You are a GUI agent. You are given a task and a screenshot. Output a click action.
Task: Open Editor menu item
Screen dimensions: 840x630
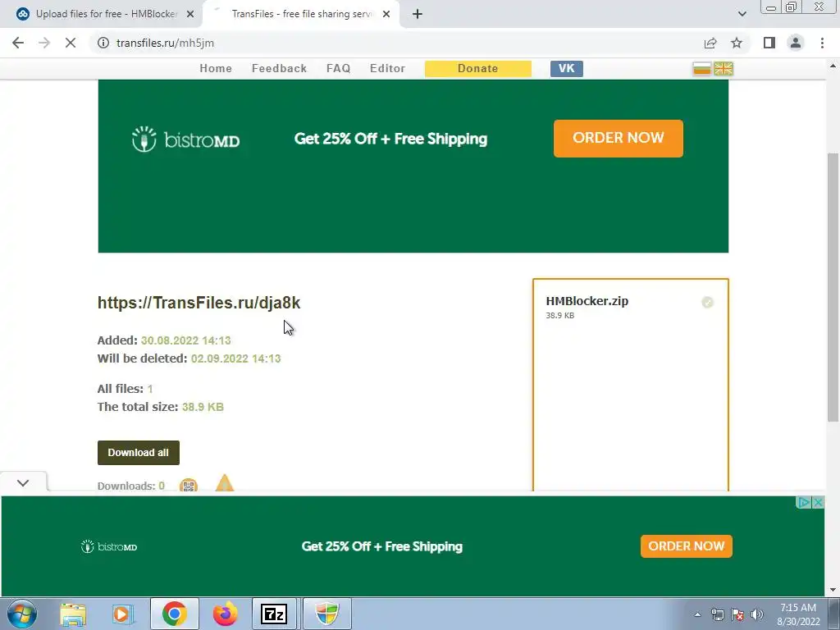coord(387,69)
